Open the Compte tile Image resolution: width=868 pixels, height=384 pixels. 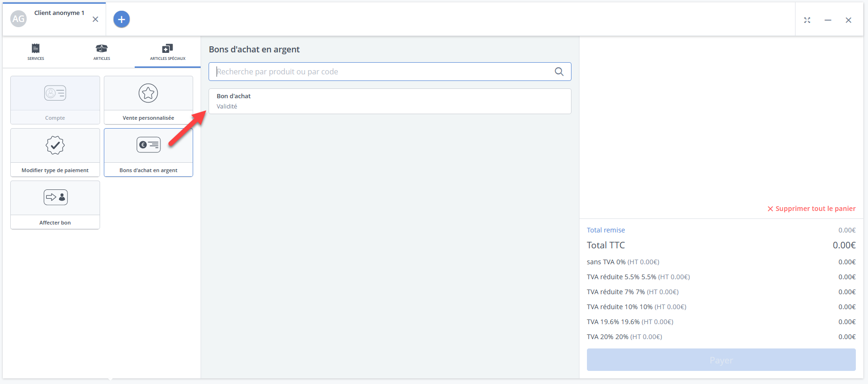coord(55,100)
